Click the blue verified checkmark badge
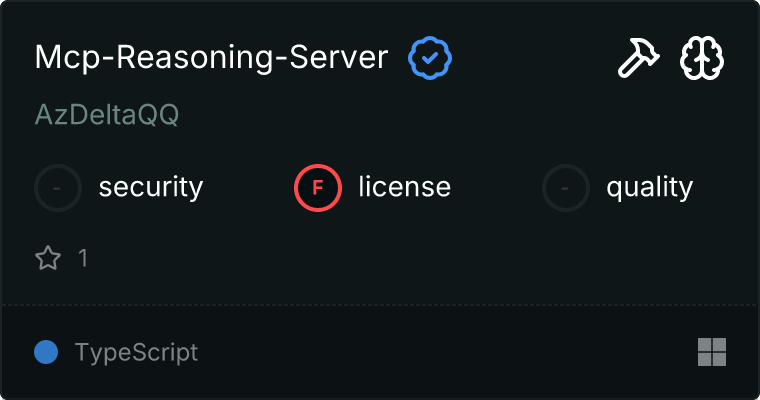 pyautogui.click(x=430, y=59)
